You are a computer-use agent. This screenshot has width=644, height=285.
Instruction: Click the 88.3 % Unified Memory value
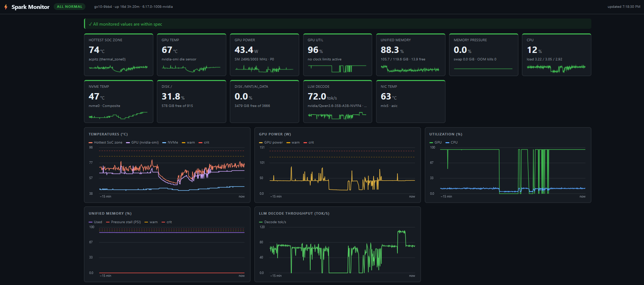pos(392,50)
